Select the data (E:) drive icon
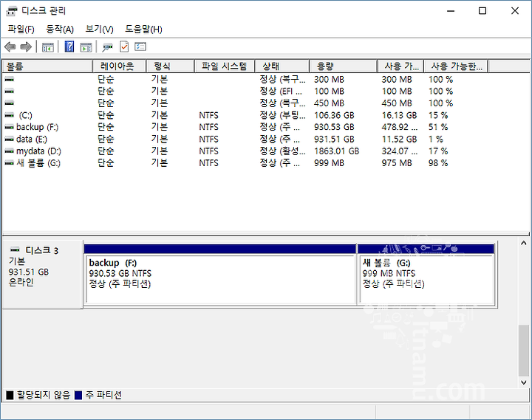 pyautogui.click(x=9, y=139)
